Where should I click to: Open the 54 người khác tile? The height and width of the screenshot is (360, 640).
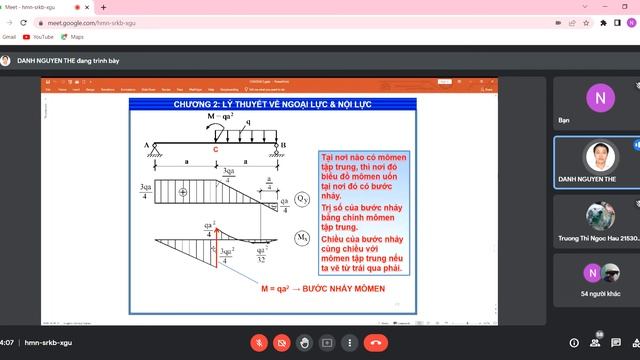click(597, 280)
